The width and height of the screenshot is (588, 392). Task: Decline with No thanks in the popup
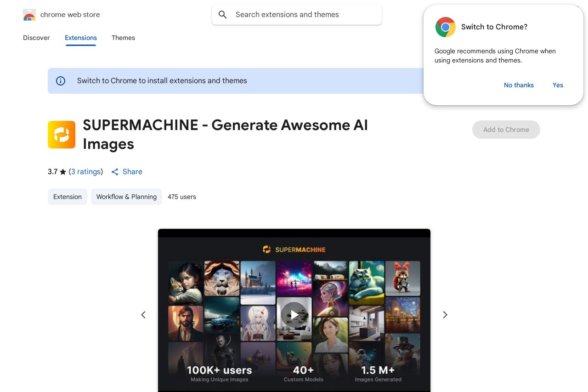[x=519, y=85]
